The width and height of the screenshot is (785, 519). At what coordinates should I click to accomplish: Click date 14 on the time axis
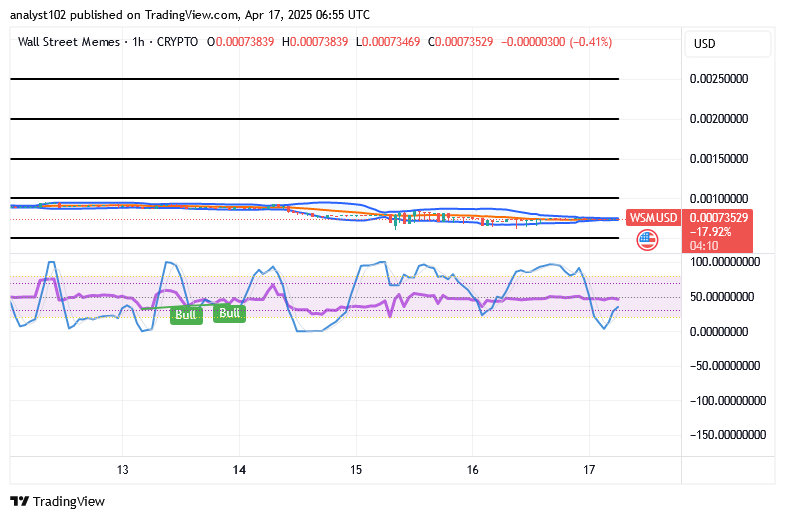(239, 470)
